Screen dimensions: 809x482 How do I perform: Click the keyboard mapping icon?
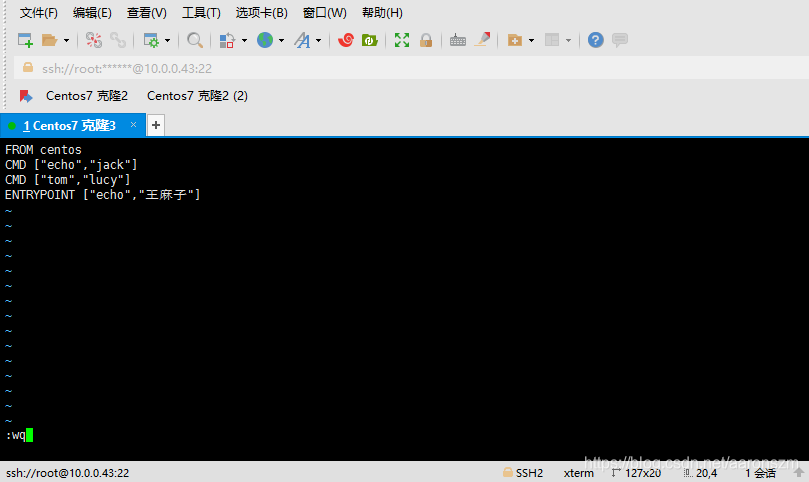click(x=458, y=40)
